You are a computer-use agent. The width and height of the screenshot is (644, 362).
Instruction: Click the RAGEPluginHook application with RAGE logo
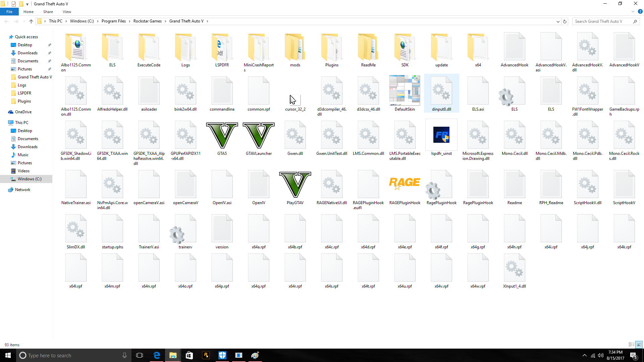pos(405,185)
